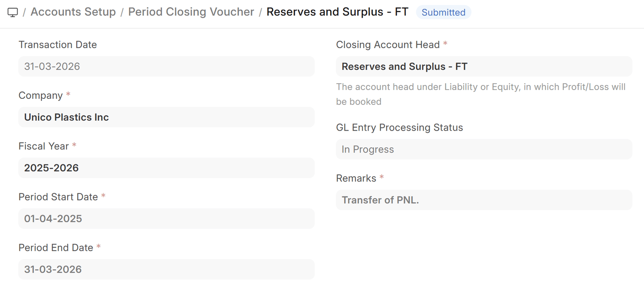Viewport: 644px width, 286px height.
Task: Click the GL Entry Processing Status field
Action: pos(484,149)
